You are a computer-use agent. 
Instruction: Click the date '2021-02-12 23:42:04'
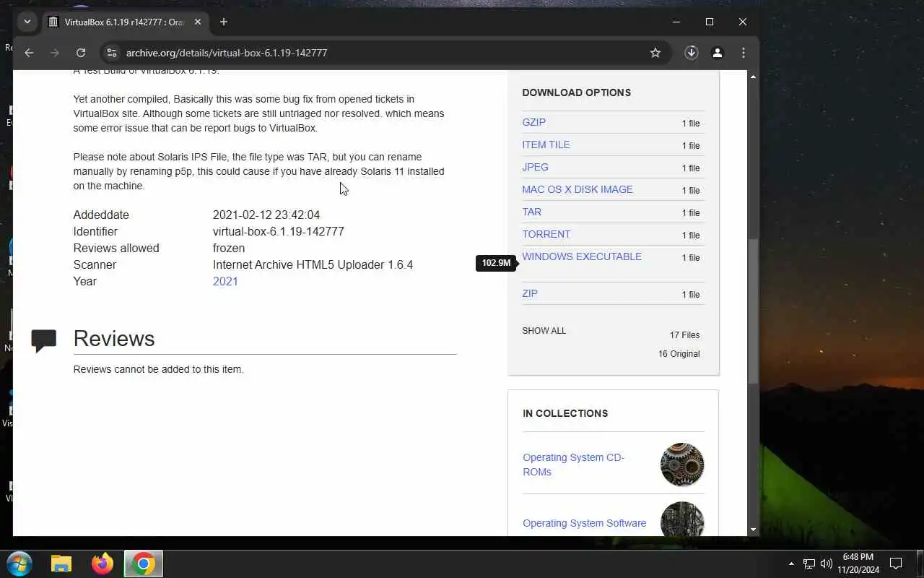[266, 215]
